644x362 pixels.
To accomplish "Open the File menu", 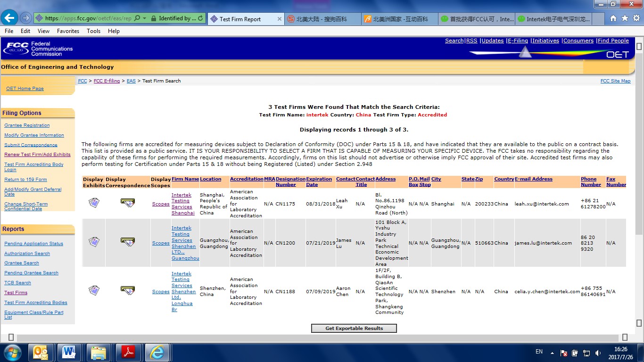I will pyautogui.click(x=9, y=31).
